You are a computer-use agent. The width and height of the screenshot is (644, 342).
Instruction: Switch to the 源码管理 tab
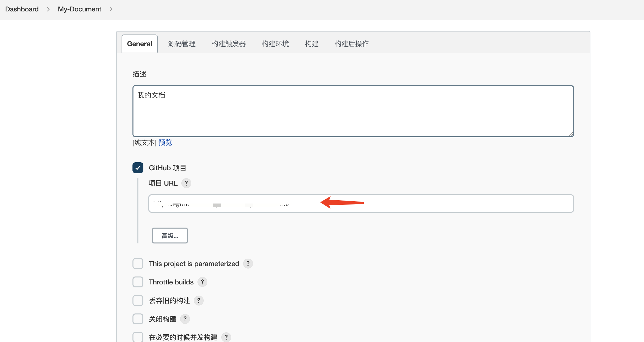point(182,44)
